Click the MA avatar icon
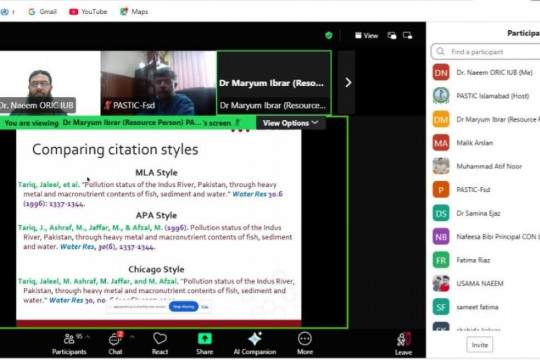This screenshot has height=360, width=540. pos(441,143)
